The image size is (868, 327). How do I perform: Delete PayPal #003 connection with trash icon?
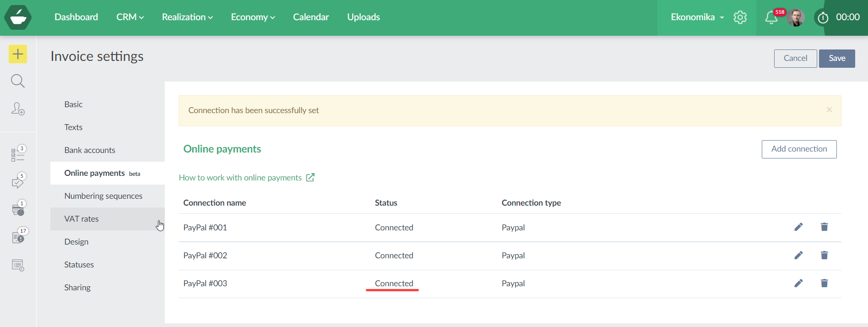[824, 283]
